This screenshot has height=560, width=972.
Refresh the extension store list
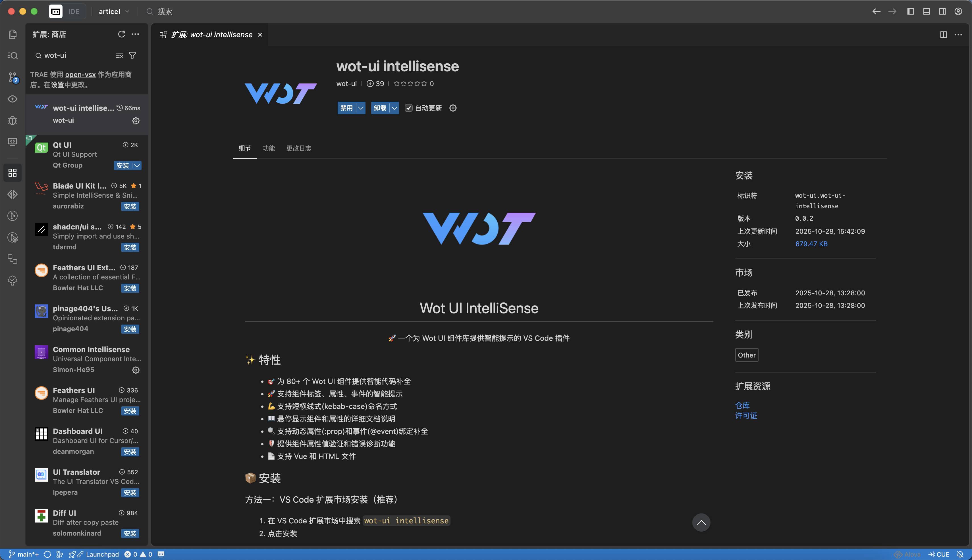pyautogui.click(x=122, y=34)
